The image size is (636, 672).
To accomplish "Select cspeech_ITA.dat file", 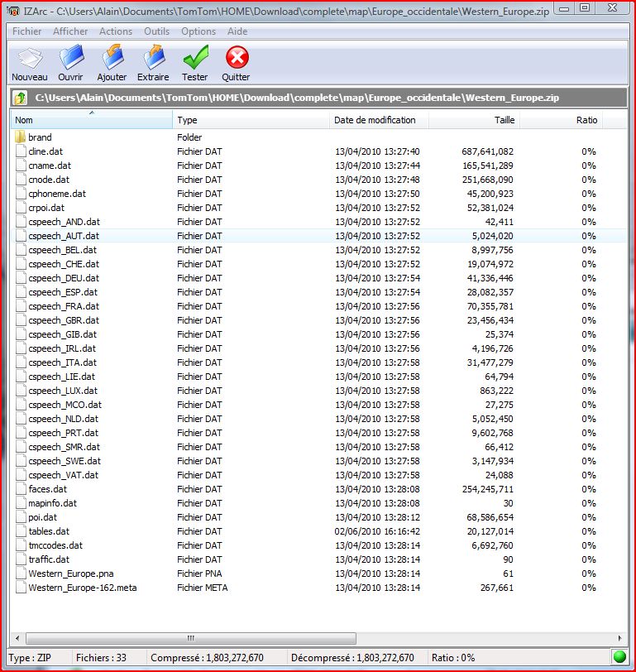I will (x=63, y=362).
